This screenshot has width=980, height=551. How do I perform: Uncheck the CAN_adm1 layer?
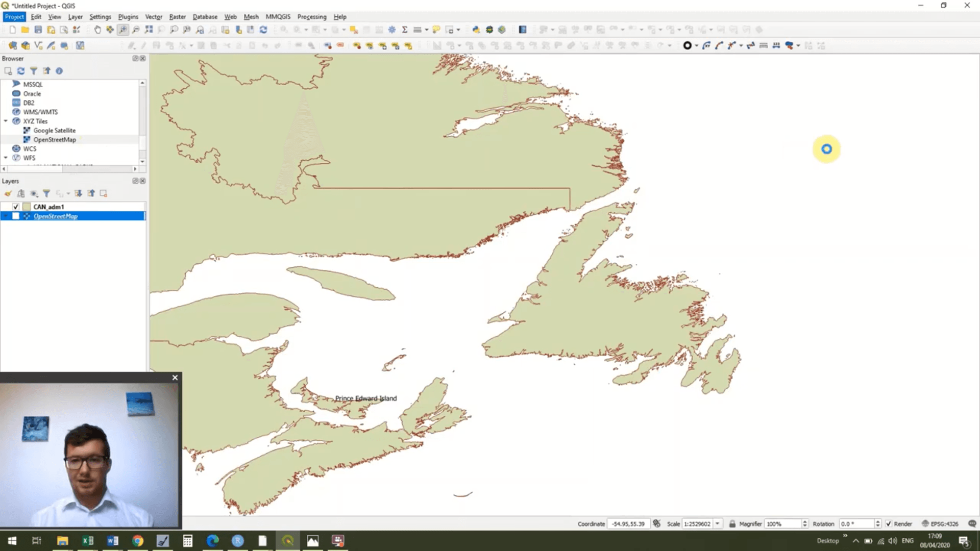pos(16,207)
